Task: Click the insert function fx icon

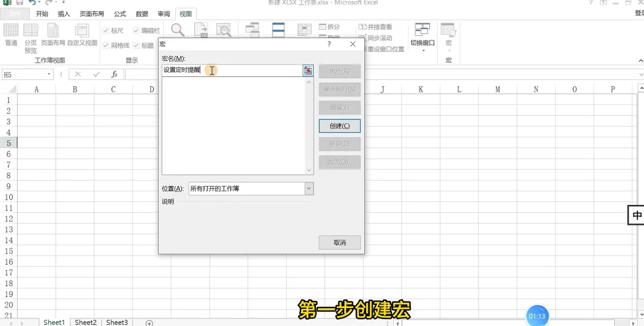Action: (x=114, y=74)
